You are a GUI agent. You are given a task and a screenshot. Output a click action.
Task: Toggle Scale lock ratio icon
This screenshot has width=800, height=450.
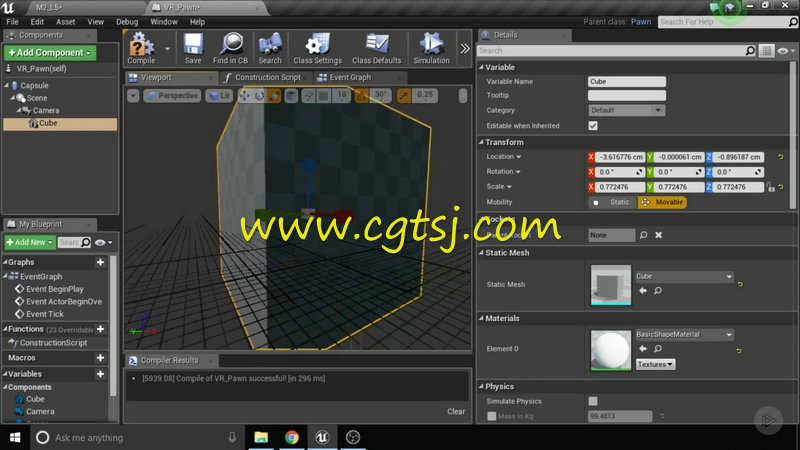tap(770, 187)
